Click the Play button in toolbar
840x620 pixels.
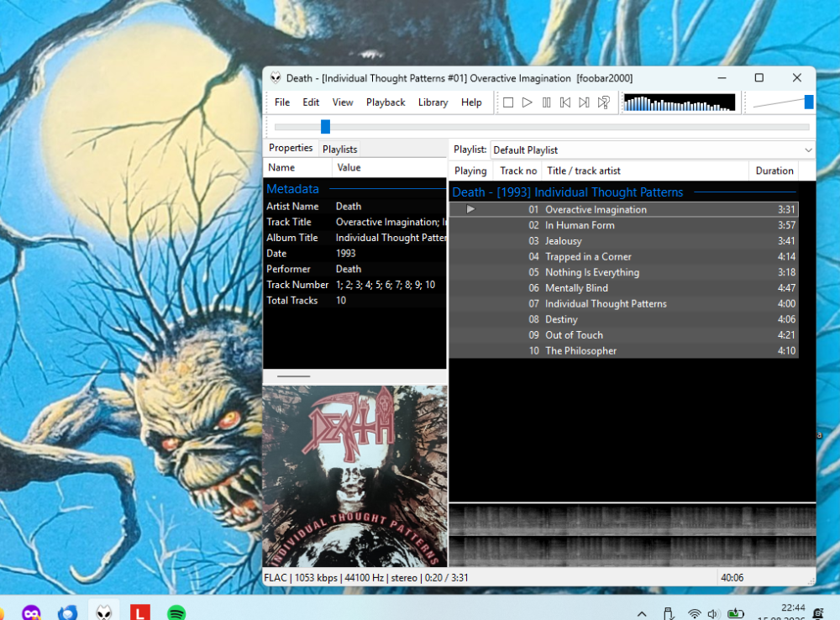[x=528, y=102]
